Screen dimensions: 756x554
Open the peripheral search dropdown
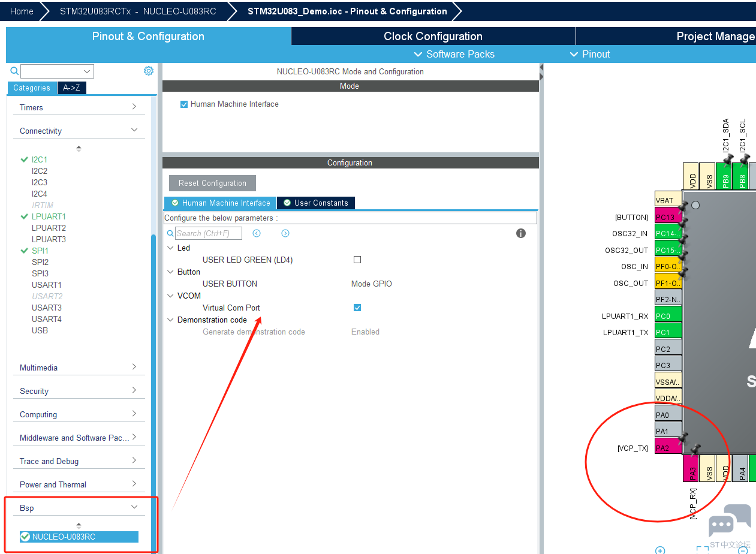pos(88,71)
